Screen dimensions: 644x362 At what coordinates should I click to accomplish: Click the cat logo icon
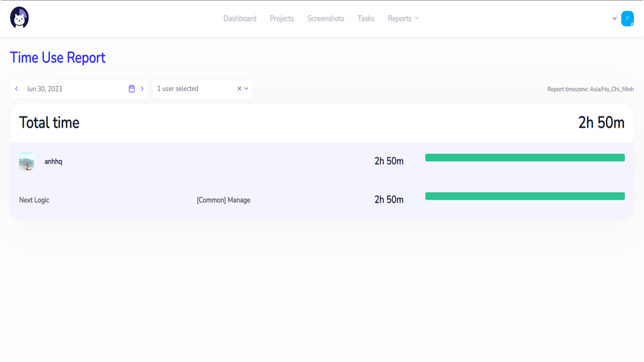19,18
